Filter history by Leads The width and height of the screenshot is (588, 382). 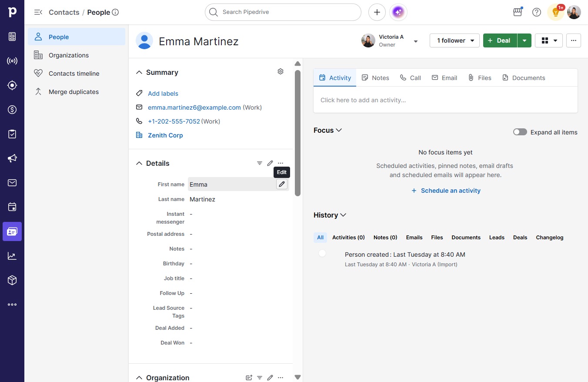point(497,238)
